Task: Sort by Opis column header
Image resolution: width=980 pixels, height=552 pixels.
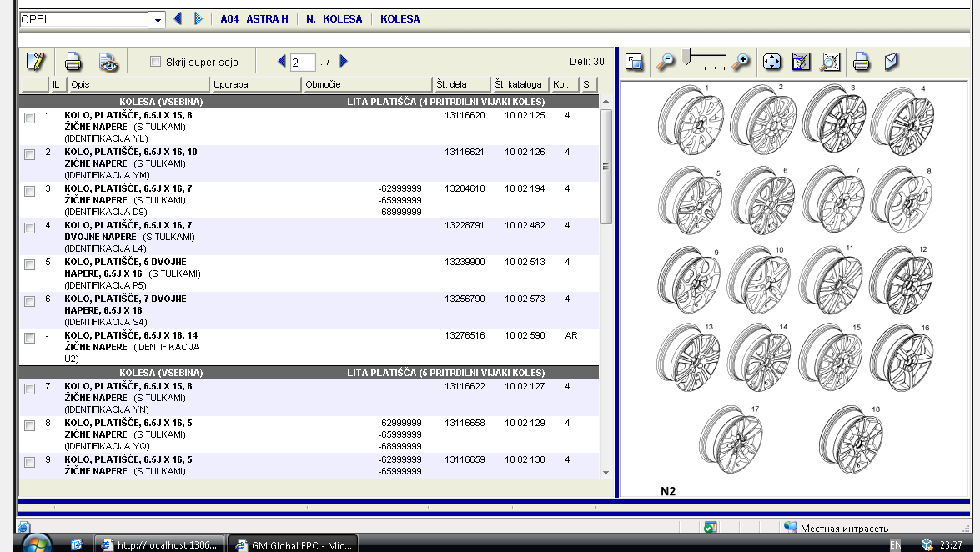Action: point(138,84)
